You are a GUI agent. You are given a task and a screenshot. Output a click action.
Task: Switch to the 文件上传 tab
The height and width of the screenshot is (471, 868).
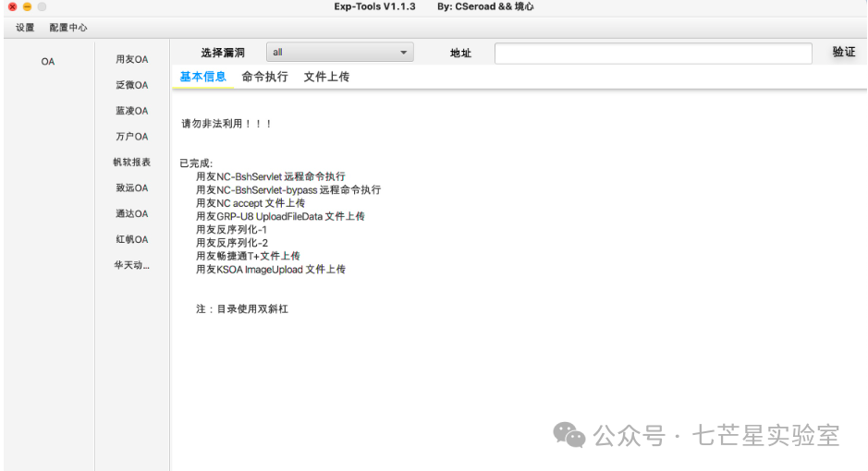pos(326,77)
